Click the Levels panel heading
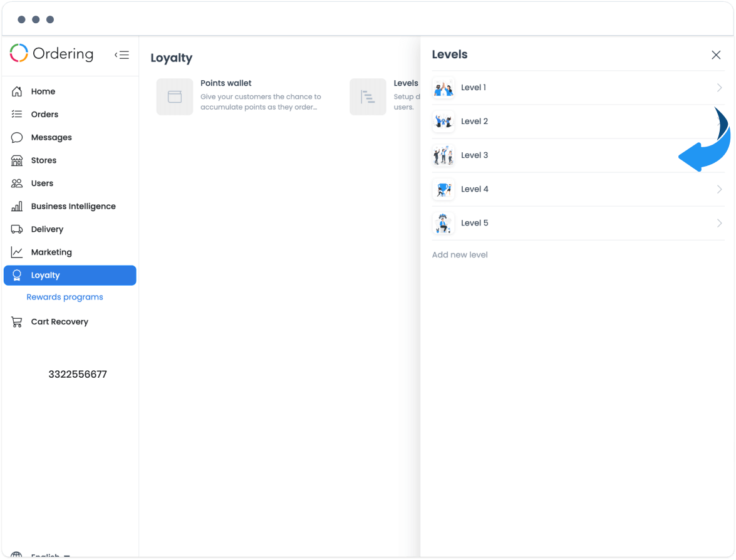736x560 pixels. (449, 54)
